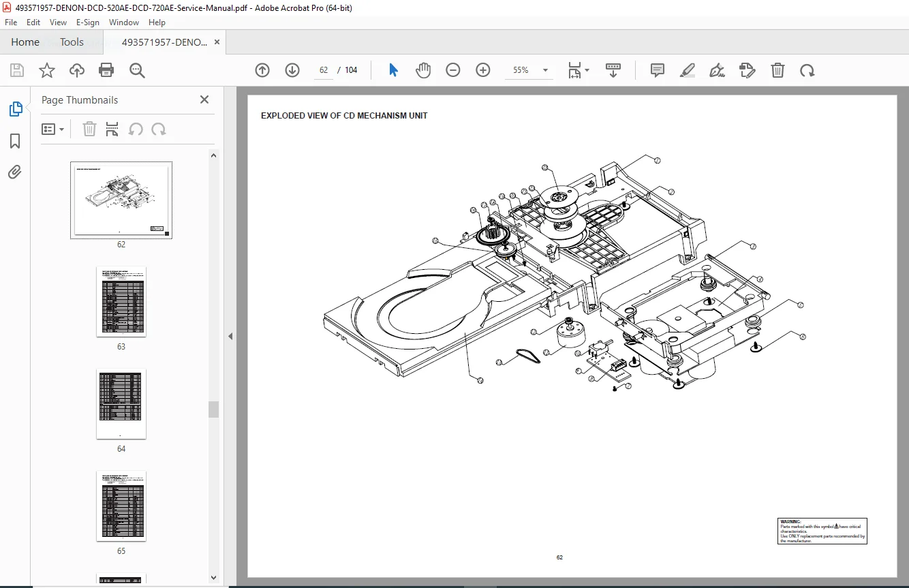The image size is (909, 588).
Task: Delete page using the toolbar trash icon
Action: 777,70
